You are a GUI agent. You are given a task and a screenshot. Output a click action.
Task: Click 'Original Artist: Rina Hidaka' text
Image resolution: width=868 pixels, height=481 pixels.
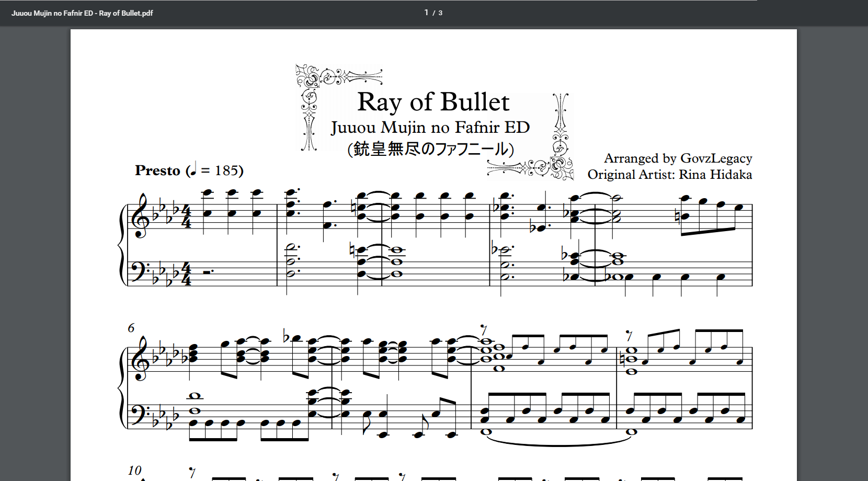pos(669,175)
